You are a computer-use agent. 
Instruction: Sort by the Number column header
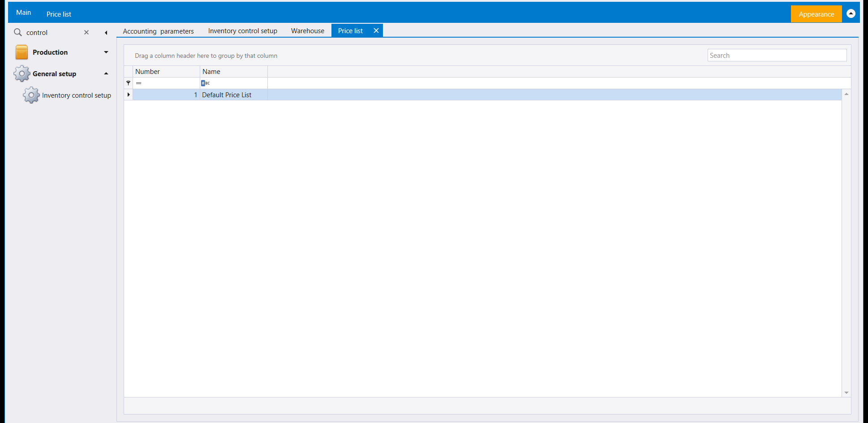tap(166, 72)
